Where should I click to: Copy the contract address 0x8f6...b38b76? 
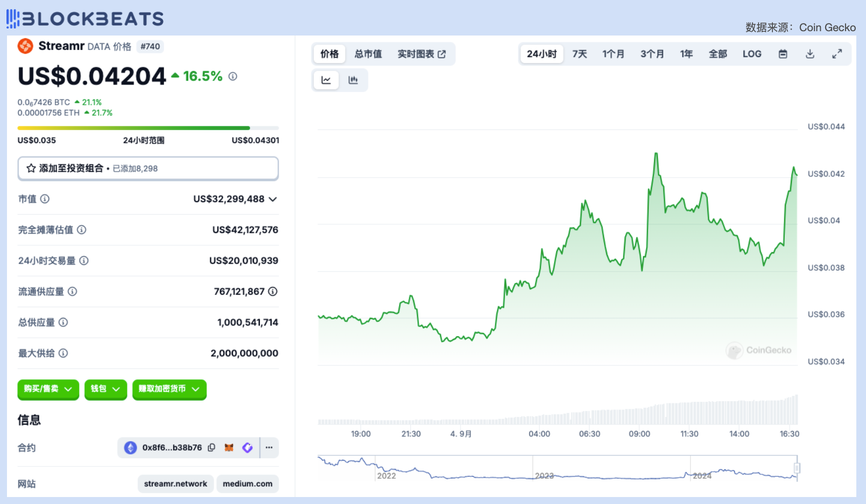[x=212, y=448]
